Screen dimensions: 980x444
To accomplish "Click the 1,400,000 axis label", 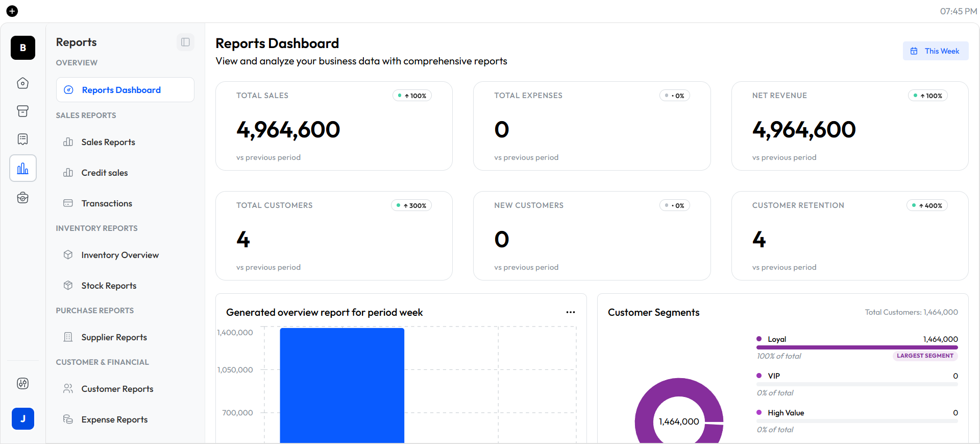I will point(235,333).
